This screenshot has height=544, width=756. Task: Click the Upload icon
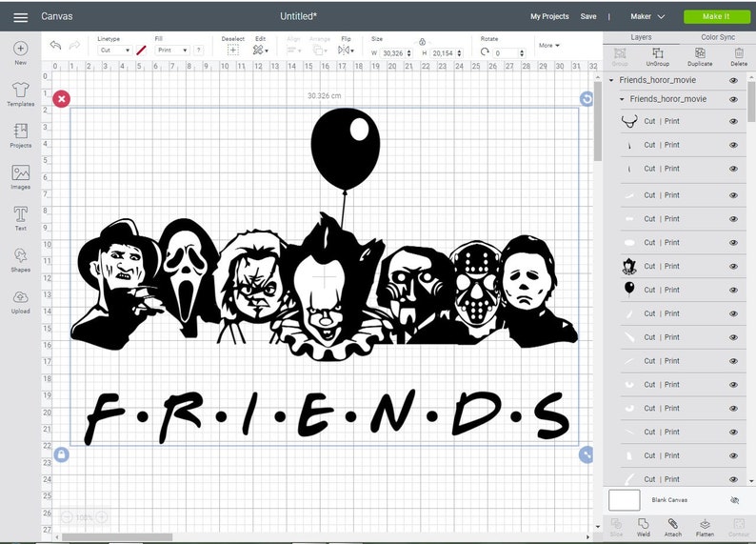pos(20,297)
